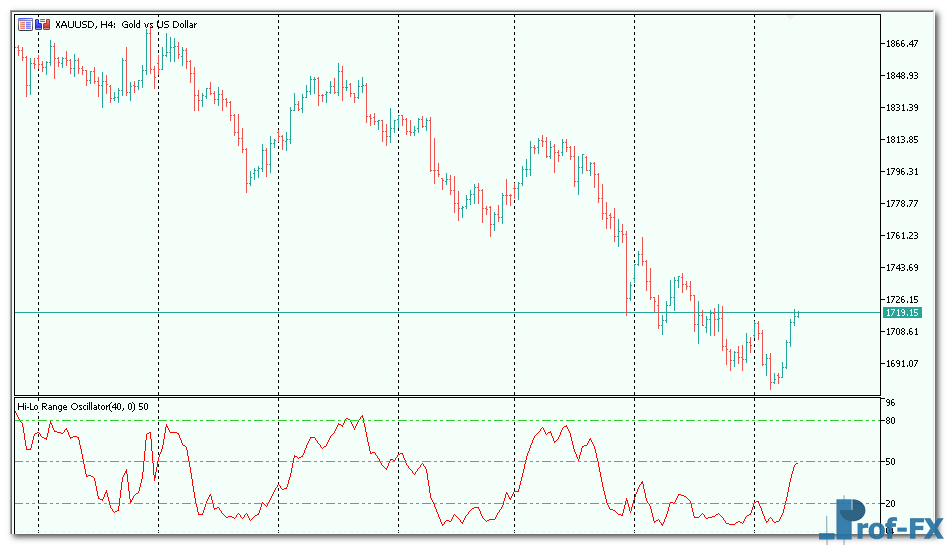This screenshot has width=946, height=545.
Task: Toggle the one-click trading panel icon
Action: [24, 24]
